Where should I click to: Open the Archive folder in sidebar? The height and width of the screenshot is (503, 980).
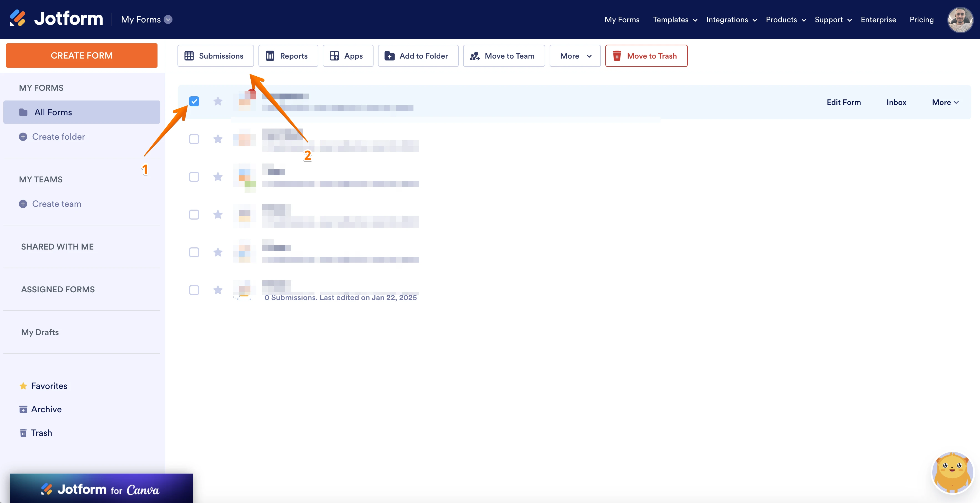point(46,409)
